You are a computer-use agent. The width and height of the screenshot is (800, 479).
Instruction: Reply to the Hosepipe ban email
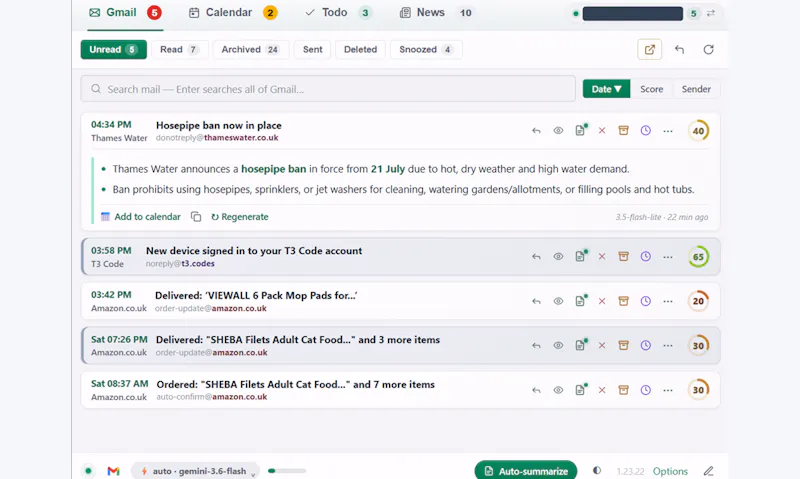[536, 131]
